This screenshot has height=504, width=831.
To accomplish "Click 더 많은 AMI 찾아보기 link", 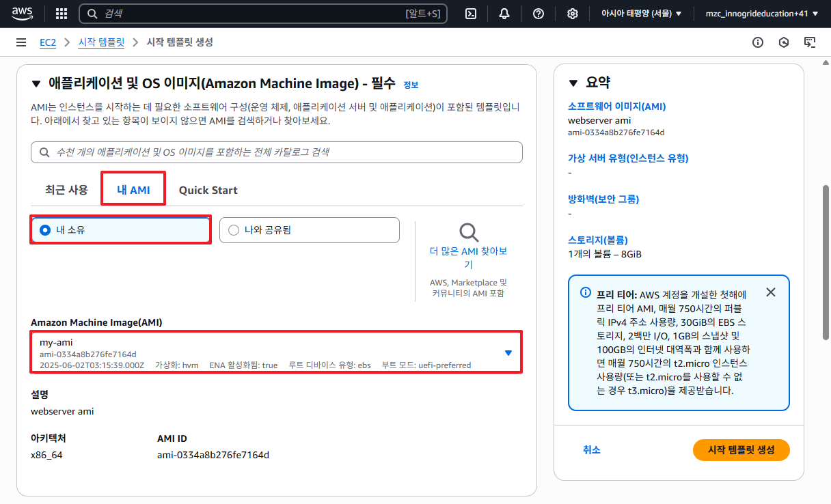I will click(469, 257).
